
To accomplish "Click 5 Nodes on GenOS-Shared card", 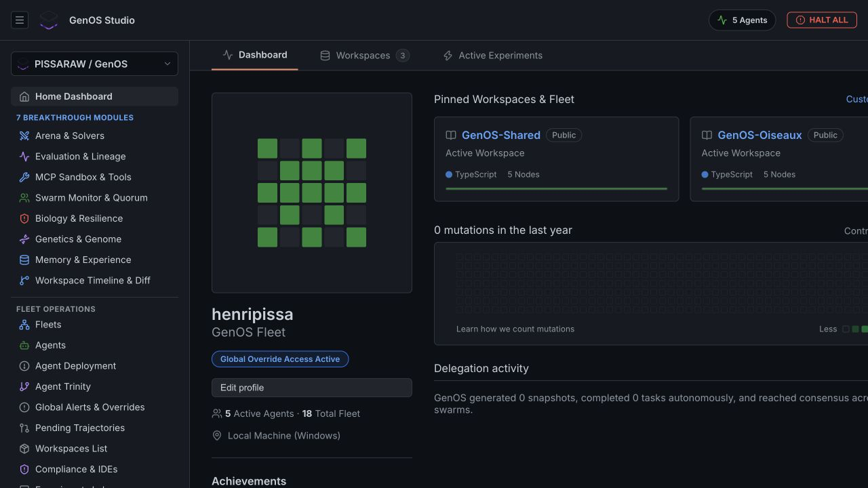I will (x=524, y=174).
